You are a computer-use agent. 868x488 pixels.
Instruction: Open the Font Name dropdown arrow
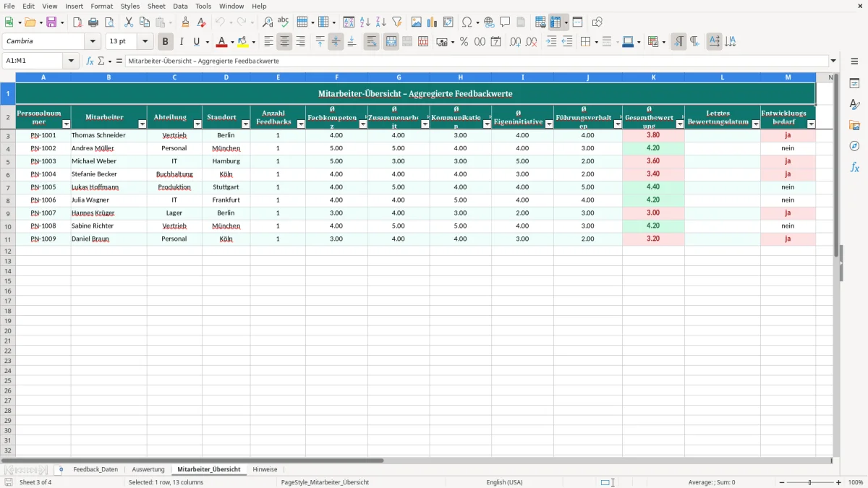click(x=93, y=42)
